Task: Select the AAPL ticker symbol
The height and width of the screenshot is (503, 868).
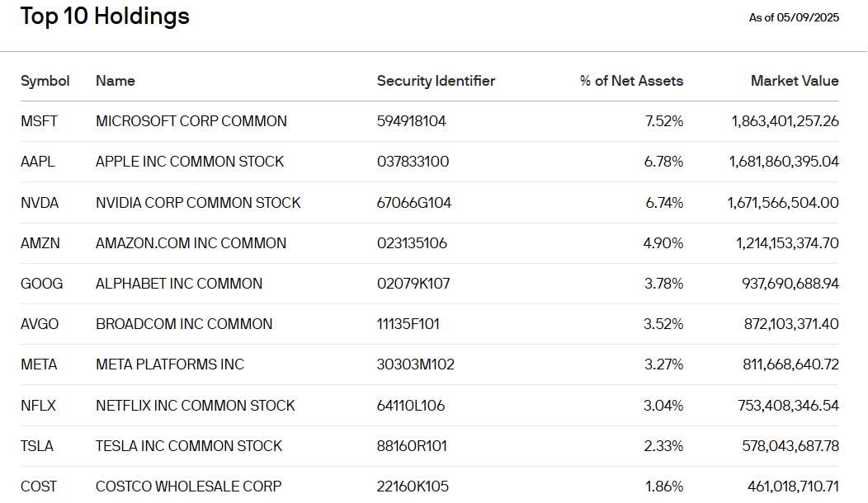Action: tap(37, 162)
